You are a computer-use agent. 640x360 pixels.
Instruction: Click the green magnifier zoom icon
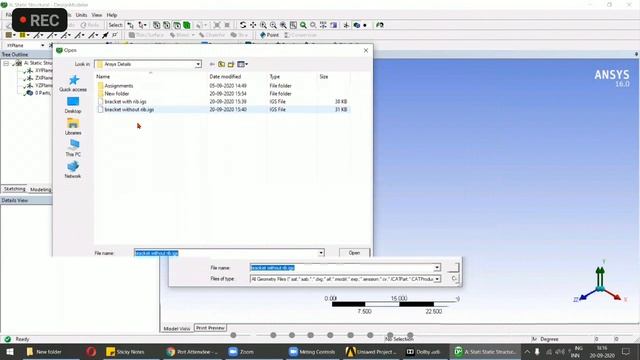pos(303,25)
